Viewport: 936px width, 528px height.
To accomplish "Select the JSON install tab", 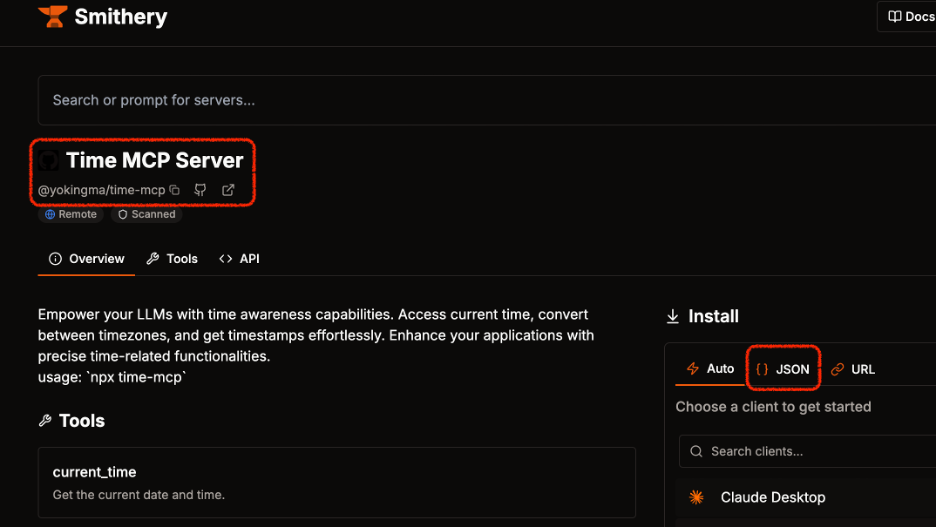I will (783, 369).
